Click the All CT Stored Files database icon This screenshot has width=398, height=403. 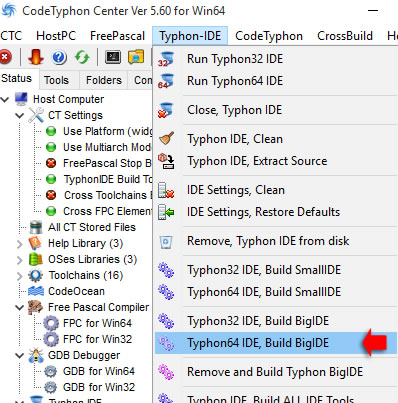click(36, 227)
